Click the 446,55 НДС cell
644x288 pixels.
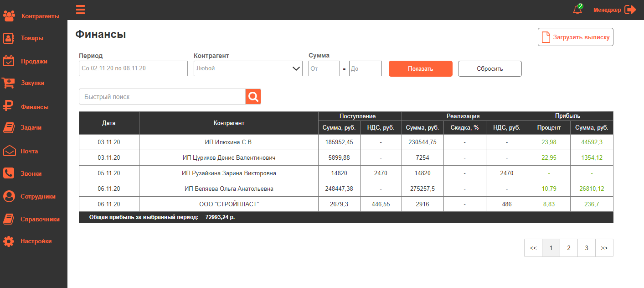(x=381, y=204)
